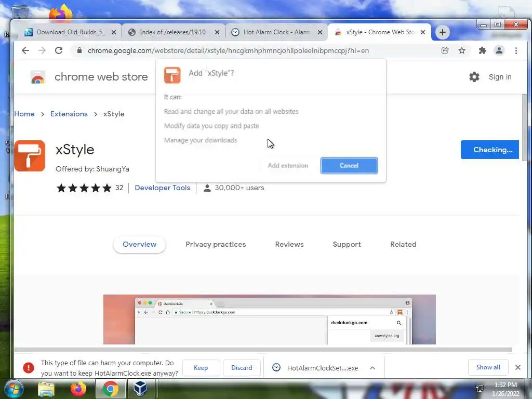Close the downloads bar
The height and width of the screenshot is (399, 532).
pyautogui.click(x=518, y=367)
